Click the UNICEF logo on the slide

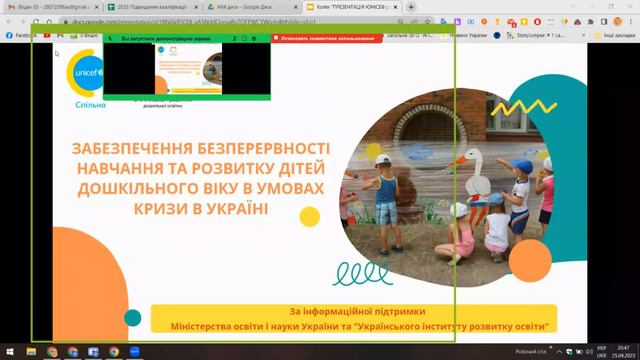(86, 73)
